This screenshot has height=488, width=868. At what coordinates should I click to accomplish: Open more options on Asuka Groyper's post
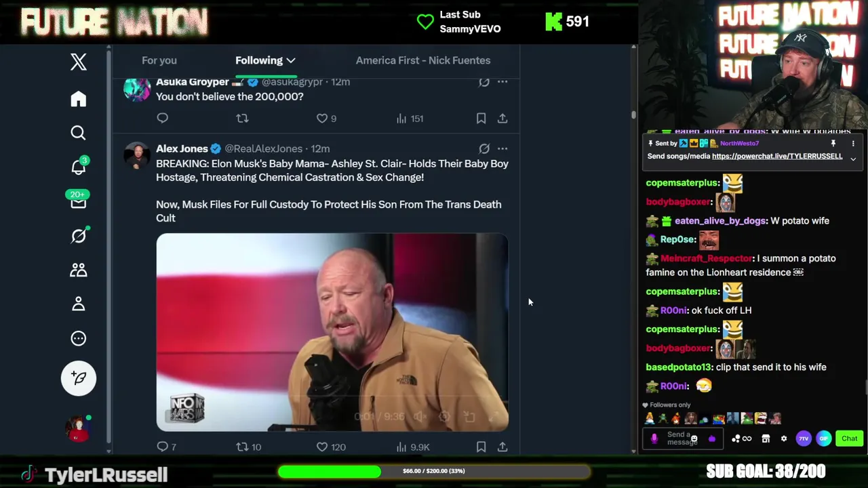click(x=502, y=82)
